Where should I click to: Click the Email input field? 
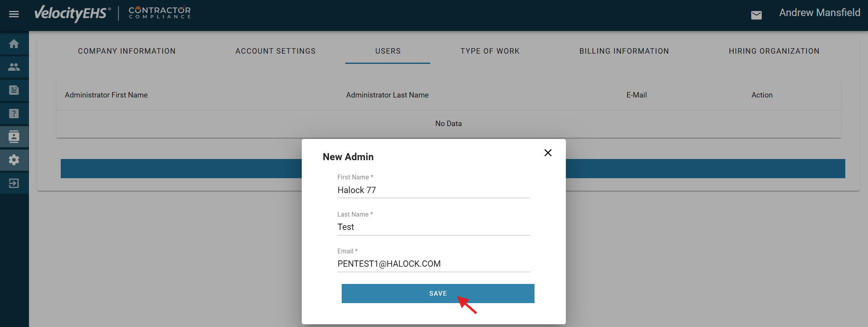[x=433, y=264]
